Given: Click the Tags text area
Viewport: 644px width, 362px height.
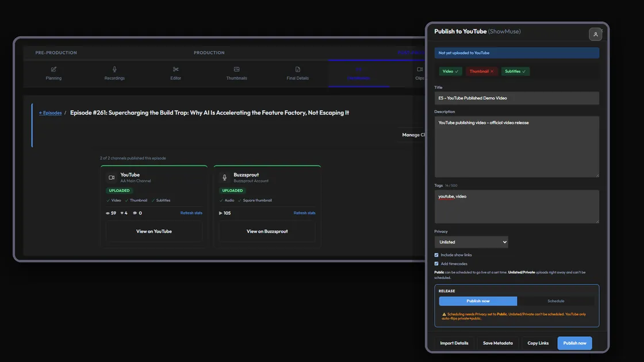Looking at the screenshot, I should (x=517, y=206).
